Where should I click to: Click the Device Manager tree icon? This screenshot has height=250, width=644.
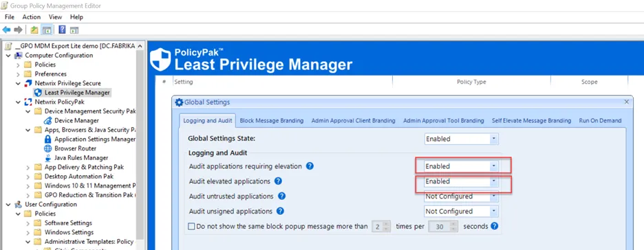click(x=48, y=120)
